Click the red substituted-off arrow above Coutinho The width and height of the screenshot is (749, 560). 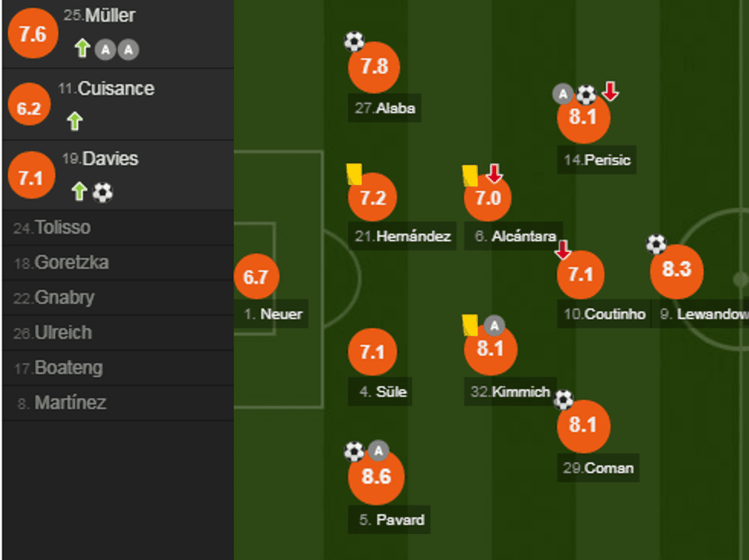coord(563,249)
